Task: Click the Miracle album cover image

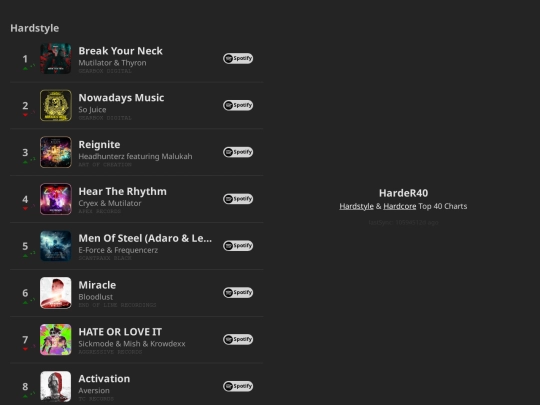Action: pyautogui.click(x=56, y=293)
